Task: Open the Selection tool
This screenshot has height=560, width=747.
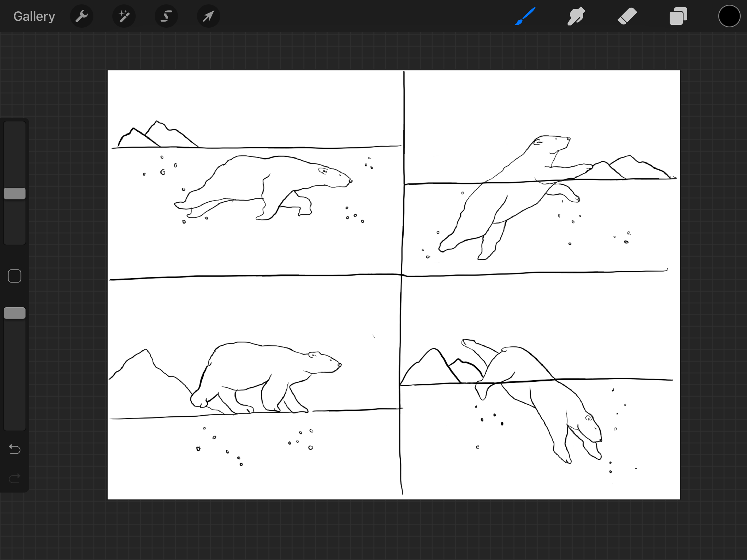Action: coord(166,16)
